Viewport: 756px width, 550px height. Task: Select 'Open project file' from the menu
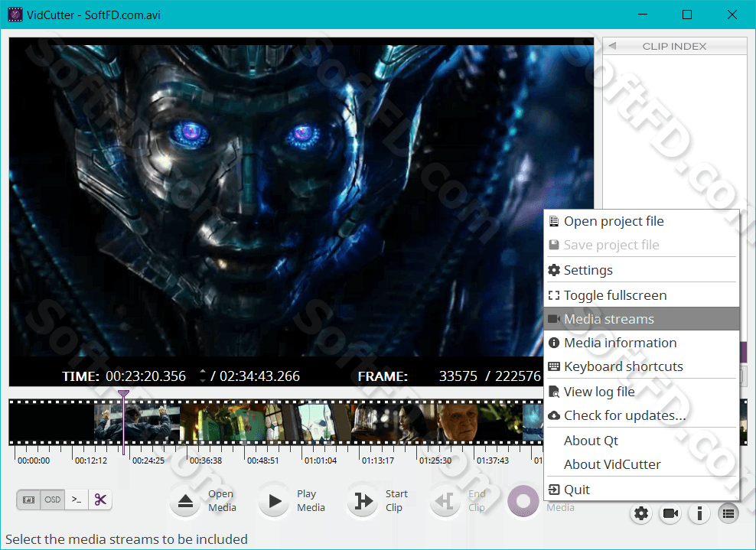click(641, 221)
